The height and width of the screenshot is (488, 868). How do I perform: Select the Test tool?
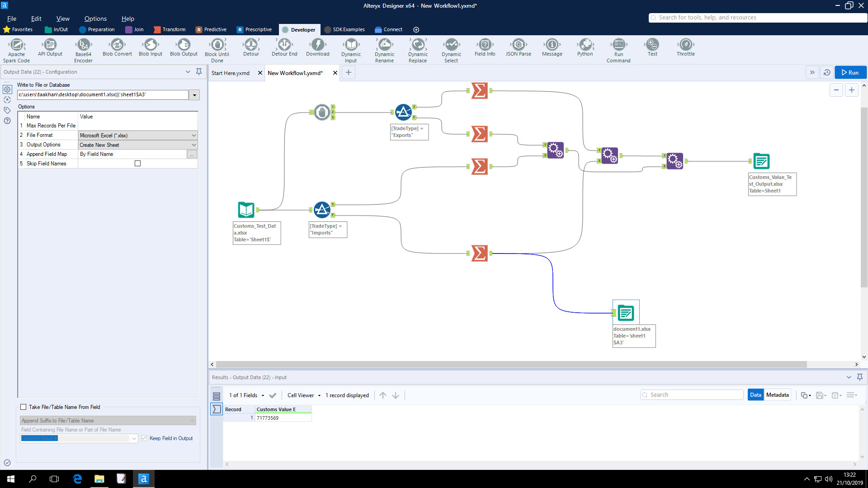(652, 47)
